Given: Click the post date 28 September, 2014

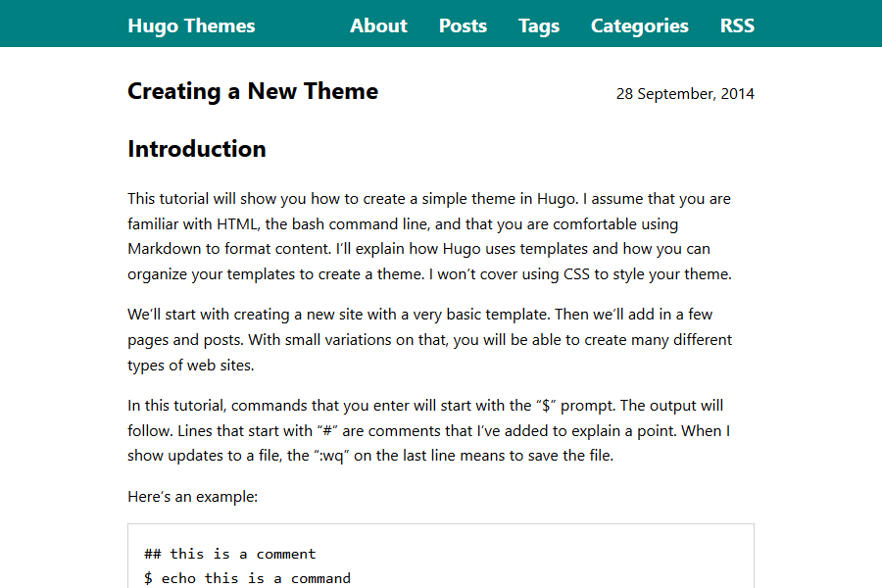Looking at the screenshot, I should pos(685,94).
